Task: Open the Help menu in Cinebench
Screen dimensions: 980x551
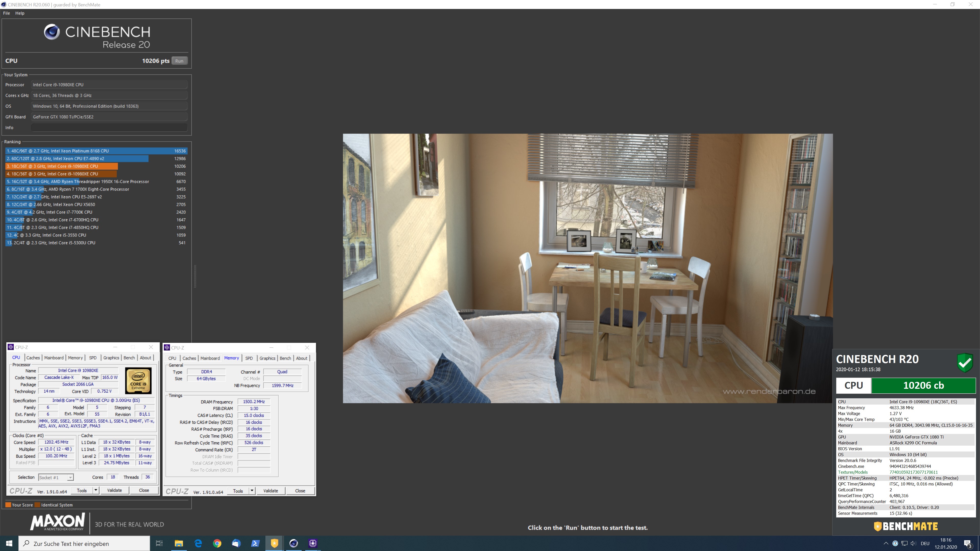Action: click(x=20, y=13)
